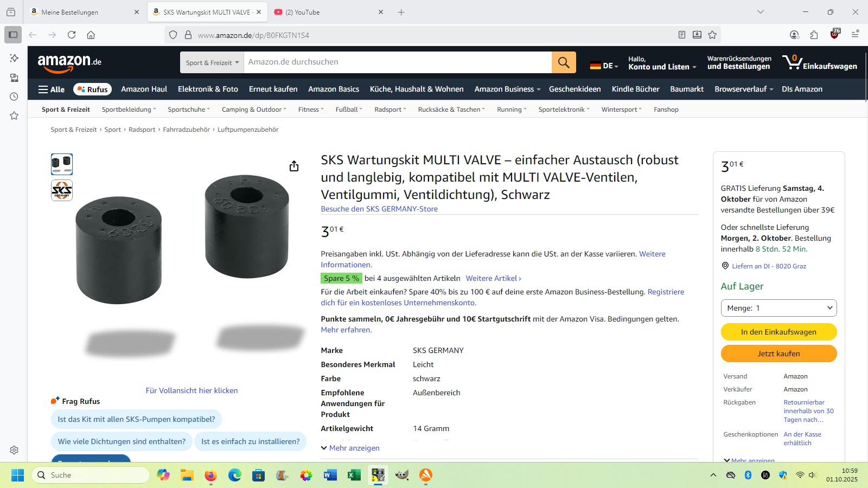868x488 pixels.
Task: Select the SKS logo image thumbnail
Action: coord(62,190)
